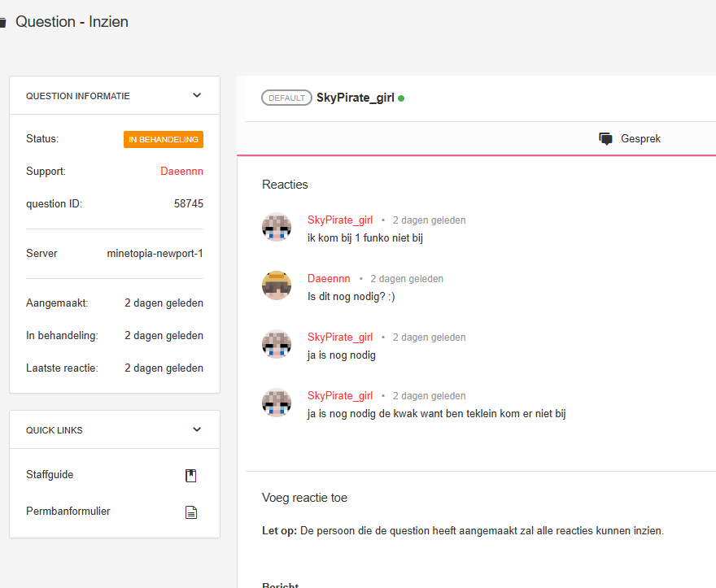Collapse the Question Informatie panel
This screenshot has width=716, height=588.
(196, 95)
